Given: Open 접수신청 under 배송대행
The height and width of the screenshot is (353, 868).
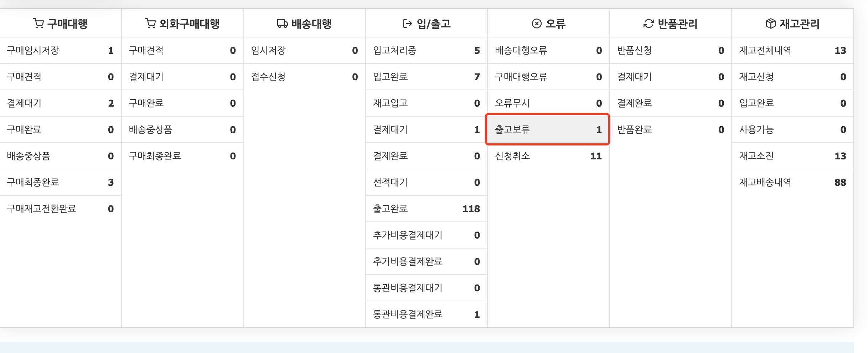Looking at the screenshot, I should click(x=304, y=77).
